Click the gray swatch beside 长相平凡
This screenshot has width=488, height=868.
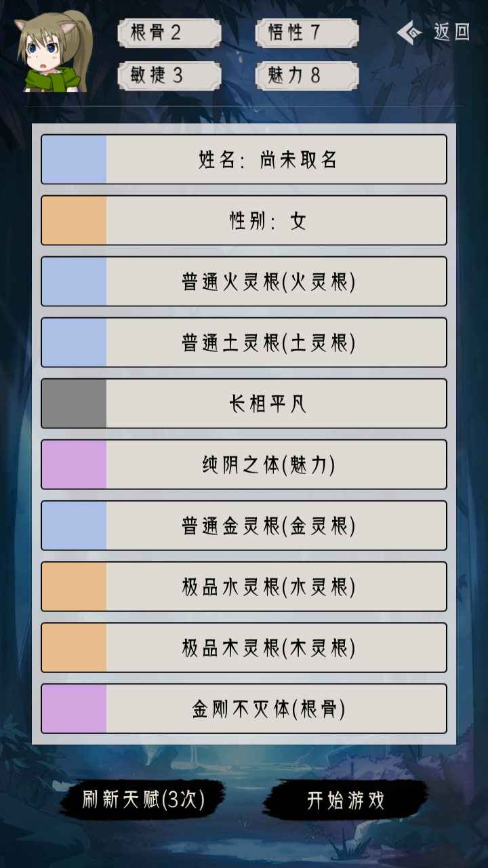tap(75, 403)
